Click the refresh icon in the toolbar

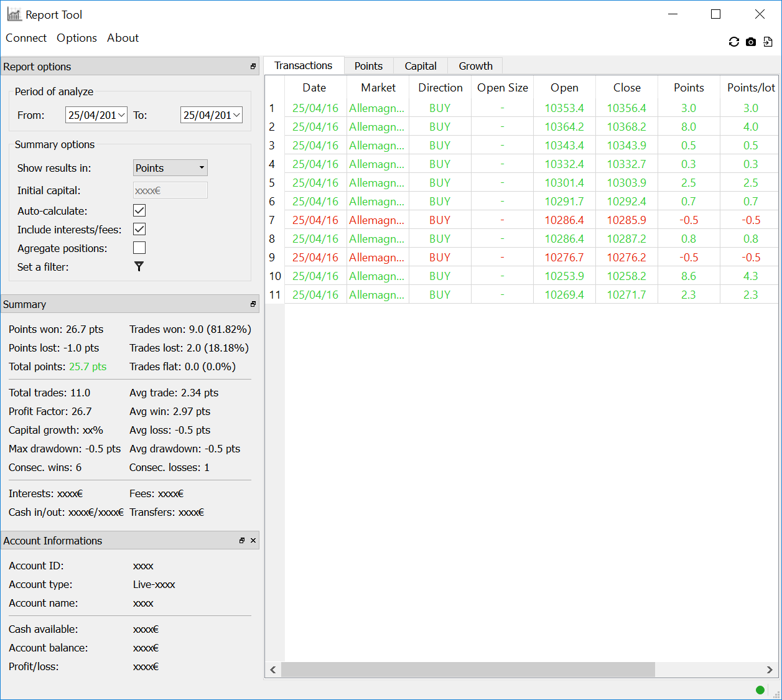734,42
